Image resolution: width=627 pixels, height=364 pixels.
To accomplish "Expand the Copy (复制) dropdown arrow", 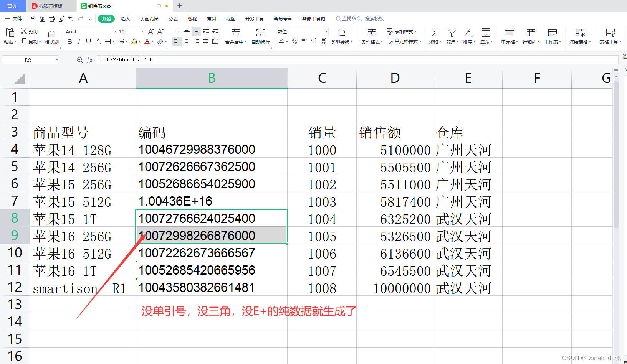I will pyautogui.click(x=40, y=42).
